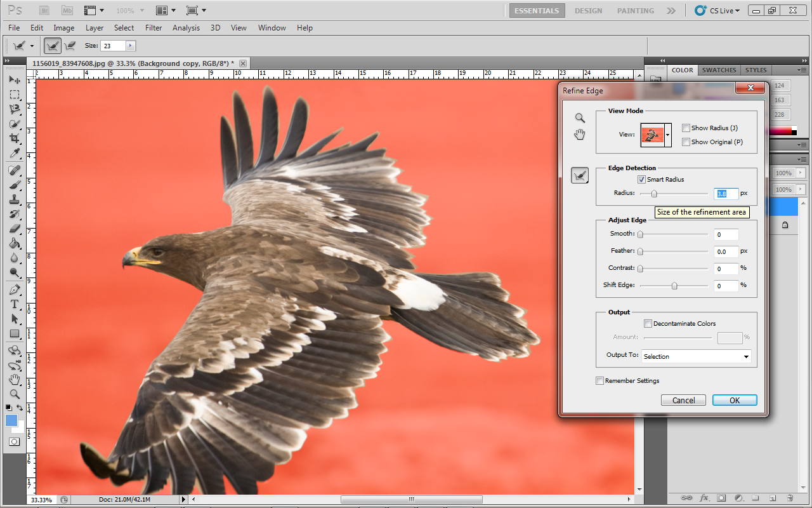Open the View mode thumbnail dropdown
Image resolution: width=812 pixels, height=508 pixels.
667,135
